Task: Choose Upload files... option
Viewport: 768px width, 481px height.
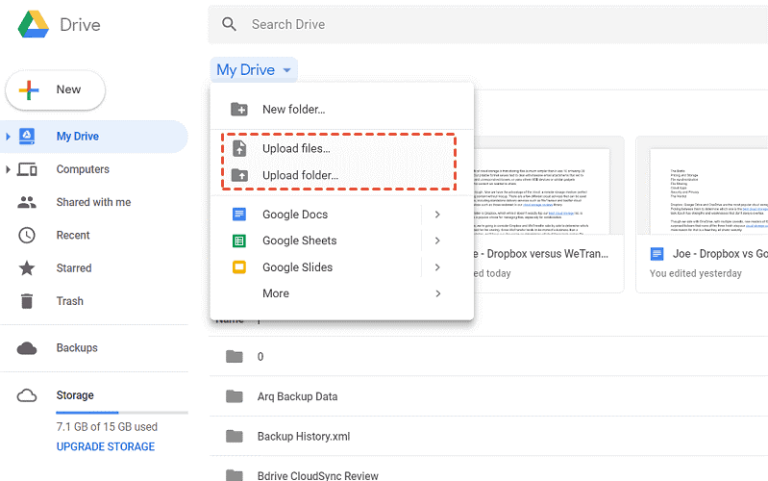Action: 342,148
